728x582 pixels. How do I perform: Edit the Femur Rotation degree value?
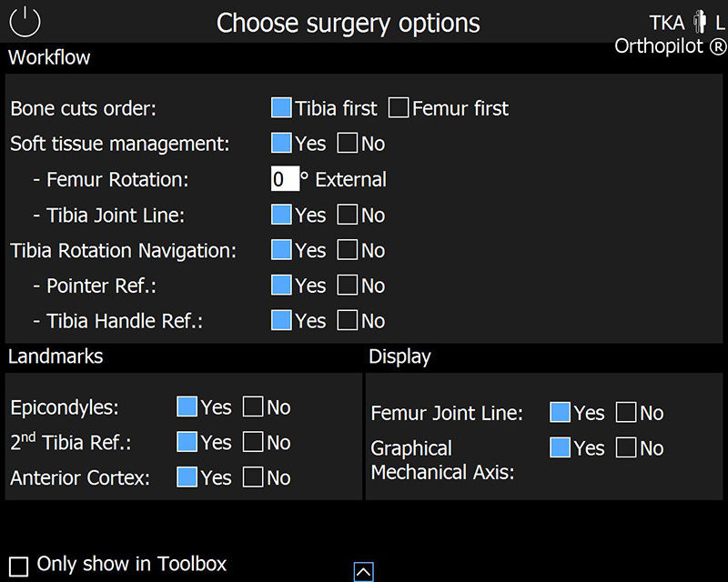(284, 178)
